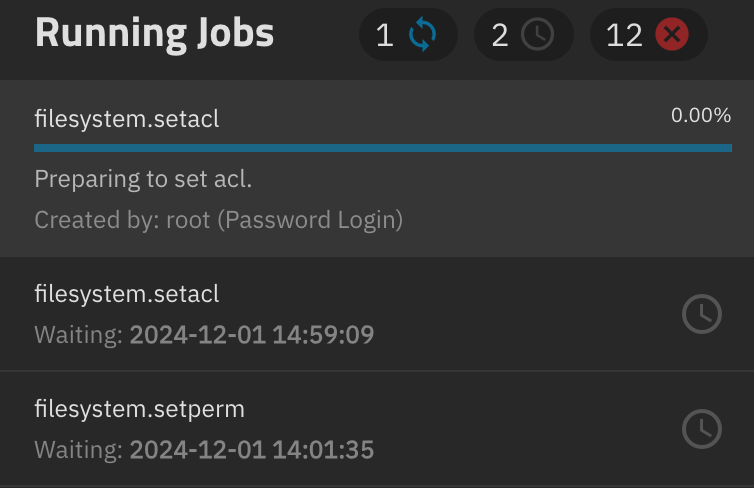Click 'Preparing to set acl.' status text
This screenshot has width=754, height=488.
click(x=143, y=179)
